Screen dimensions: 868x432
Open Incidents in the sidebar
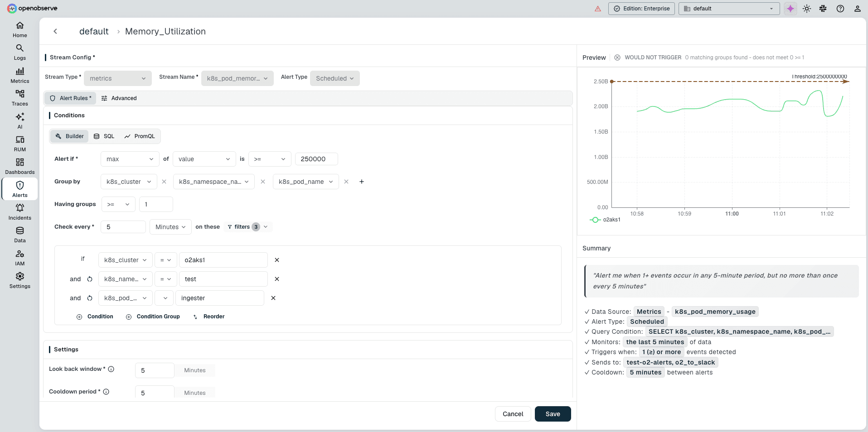(20, 212)
